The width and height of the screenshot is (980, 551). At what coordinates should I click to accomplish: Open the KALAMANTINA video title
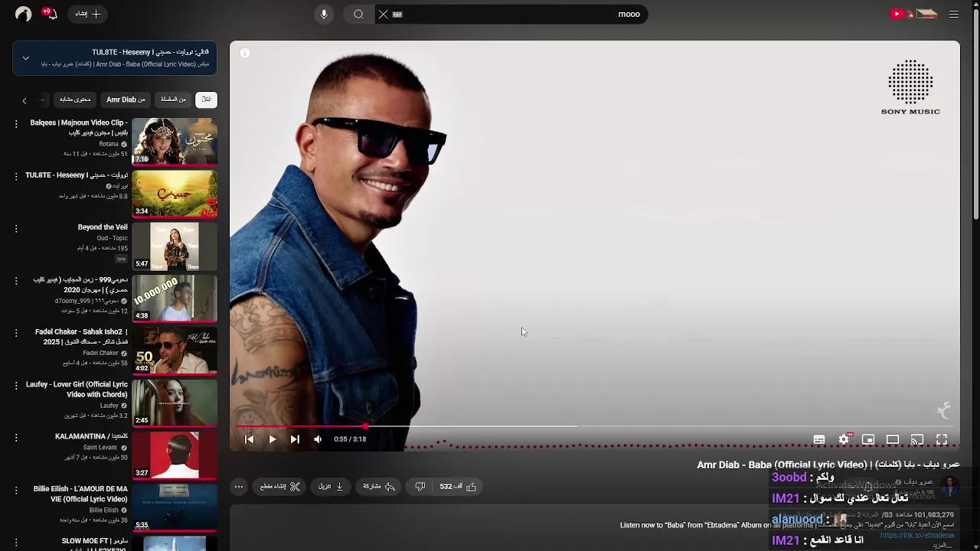click(91, 437)
